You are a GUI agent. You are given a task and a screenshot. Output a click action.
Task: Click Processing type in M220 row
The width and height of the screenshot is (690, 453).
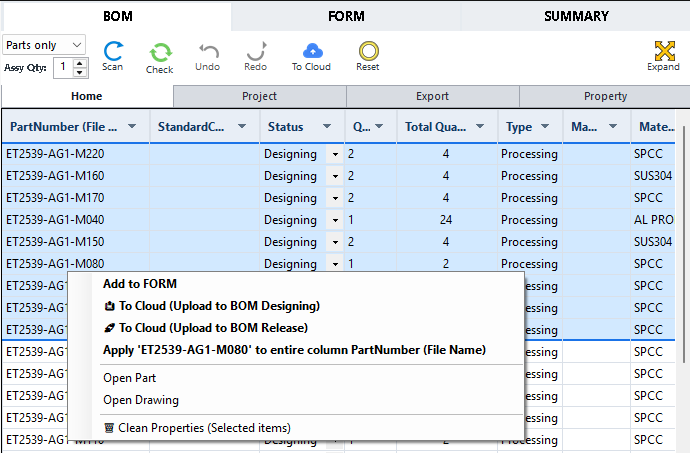[530, 154]
